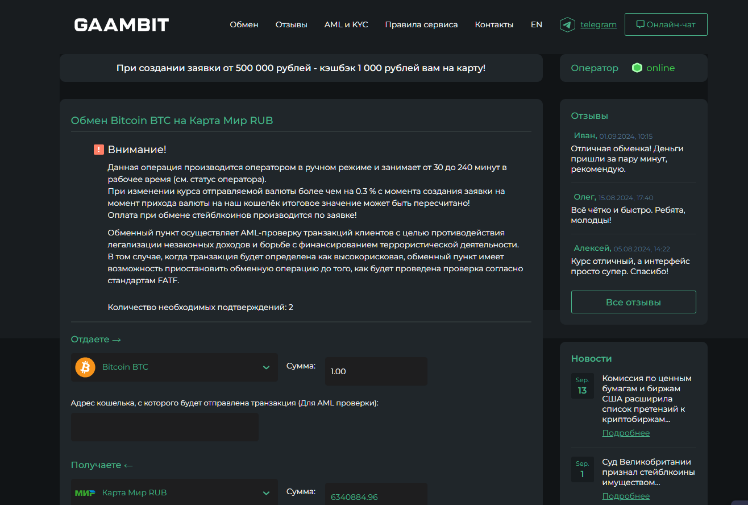Viewport: 748px width, 505px height.
Task: Click the red warning exclamation icon
Action: (x=99, y=150)
